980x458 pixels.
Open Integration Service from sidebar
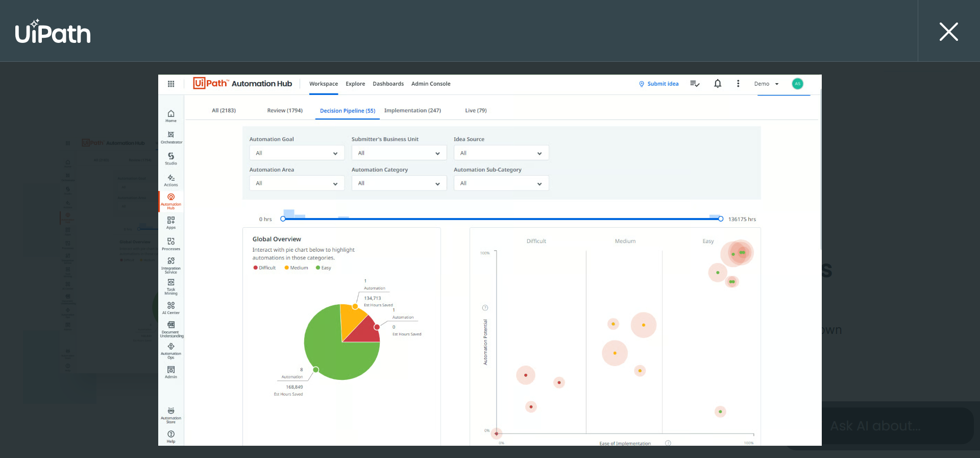click(171, 266)
